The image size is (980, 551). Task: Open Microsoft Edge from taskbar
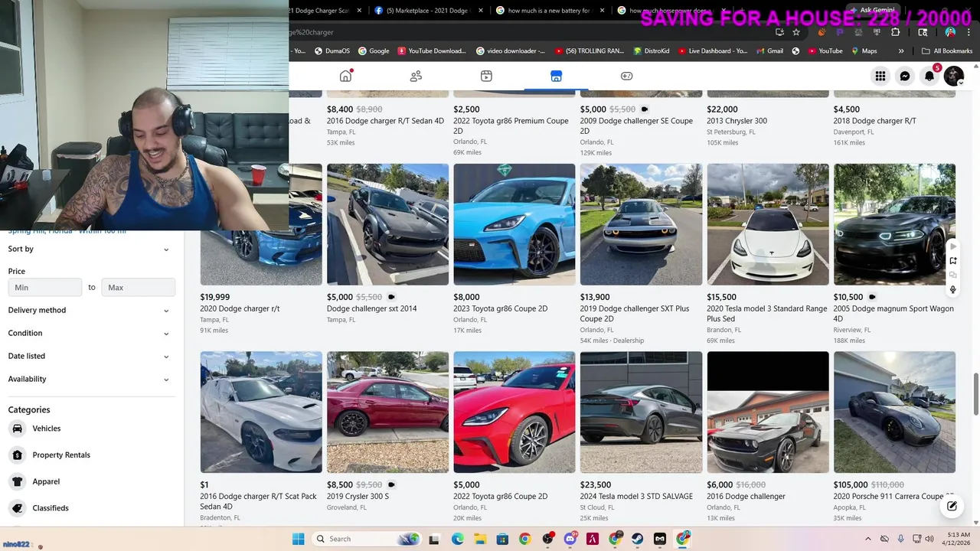point(457,539)
